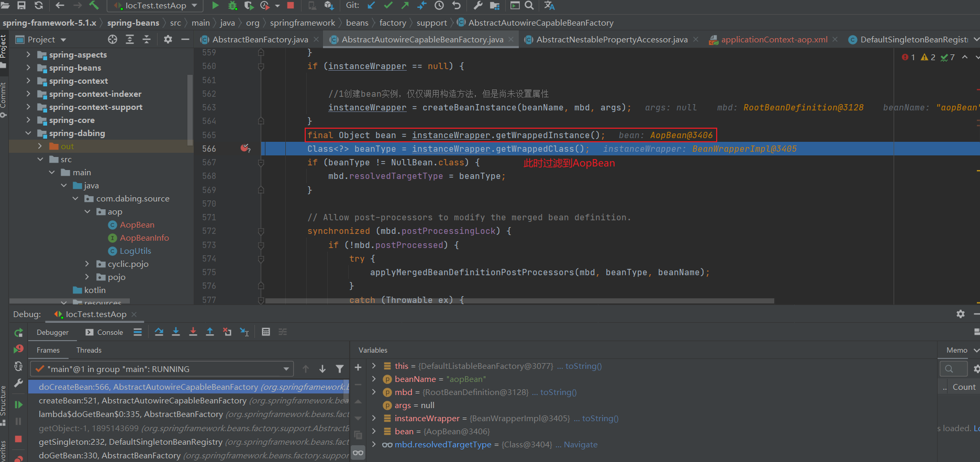
Task: Select createBean:521 stack frame
Action: tap(188, 400)
